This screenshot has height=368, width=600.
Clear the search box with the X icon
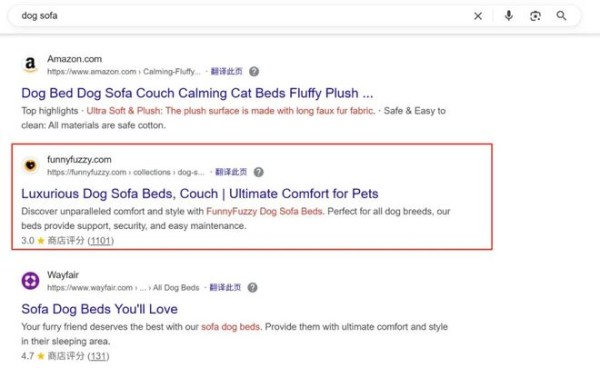(478, 16)
